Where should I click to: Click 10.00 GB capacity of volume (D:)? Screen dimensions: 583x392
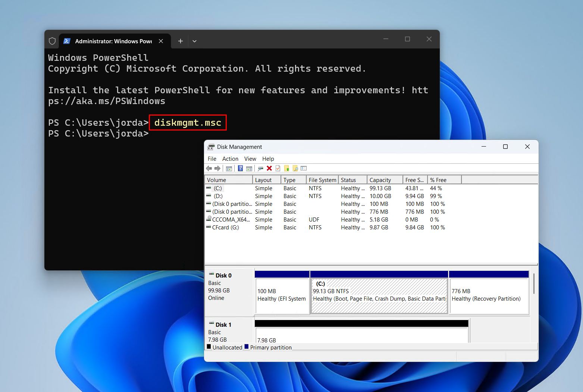(380, 196)
